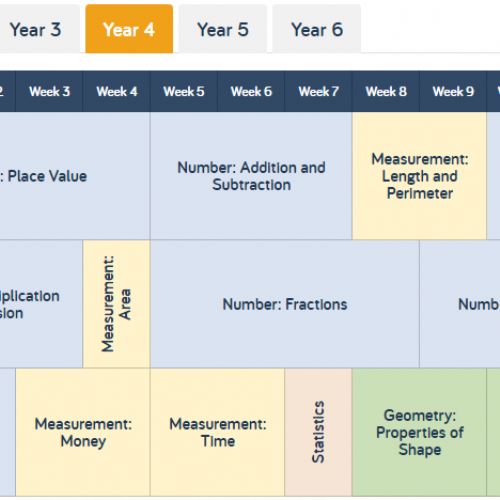500x500 pixels.
Task: Select the vertical Statistics block
Action: click(318, 432)
